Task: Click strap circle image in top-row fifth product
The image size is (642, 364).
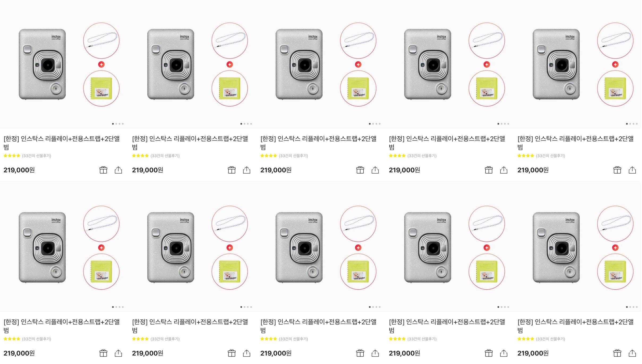Action: pos(615,40)
